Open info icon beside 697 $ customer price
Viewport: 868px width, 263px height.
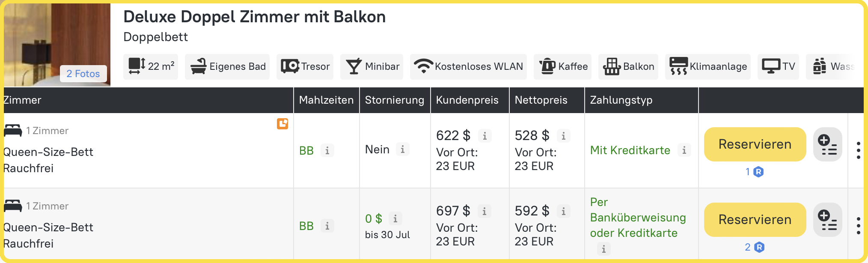[x=484, y=212]
